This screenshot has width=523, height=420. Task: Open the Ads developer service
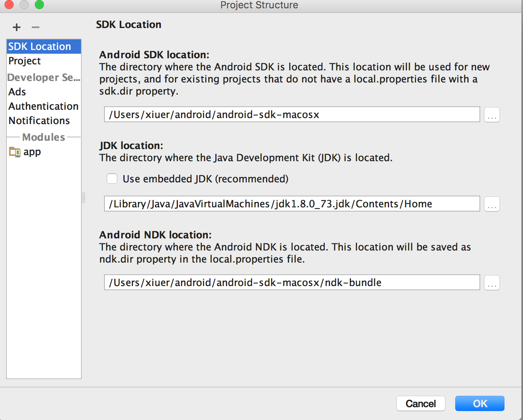(44, 92)
